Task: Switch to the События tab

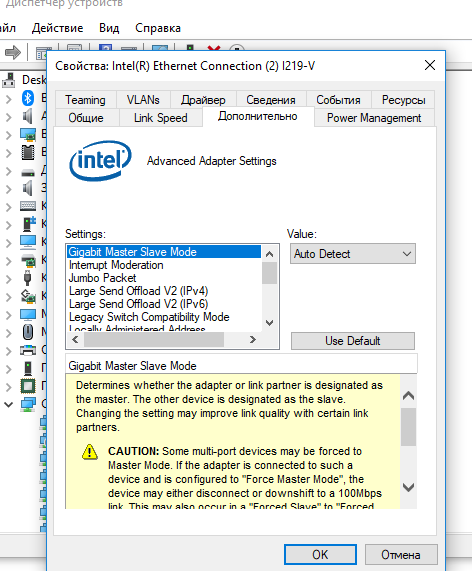Action: point(338,99)
